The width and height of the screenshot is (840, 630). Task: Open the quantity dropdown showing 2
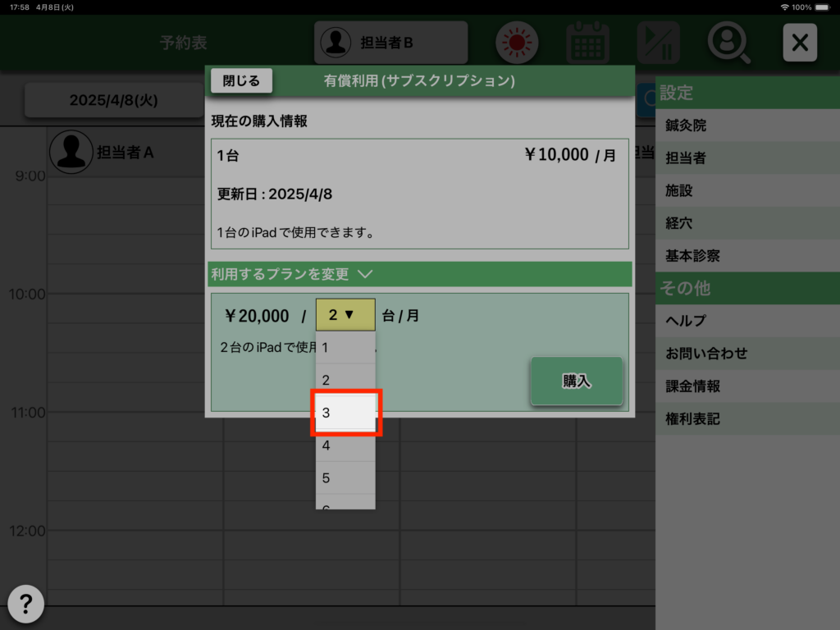(345, 315)
